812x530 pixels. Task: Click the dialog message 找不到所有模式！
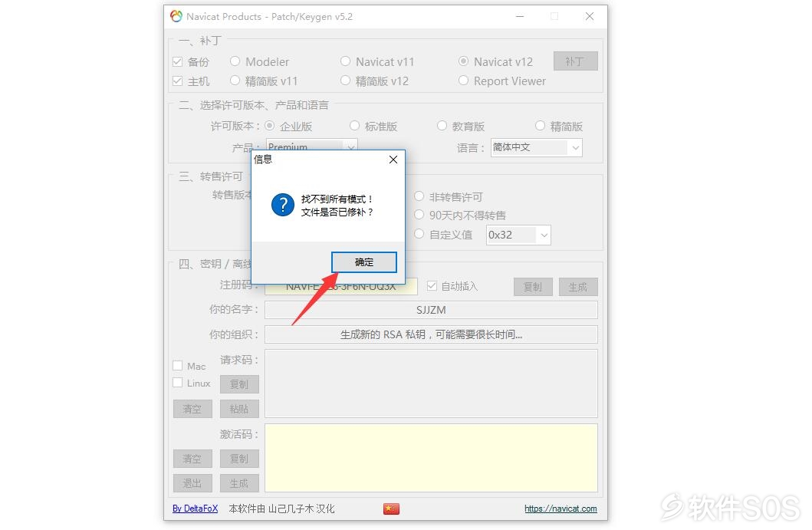tap(337, 199)
